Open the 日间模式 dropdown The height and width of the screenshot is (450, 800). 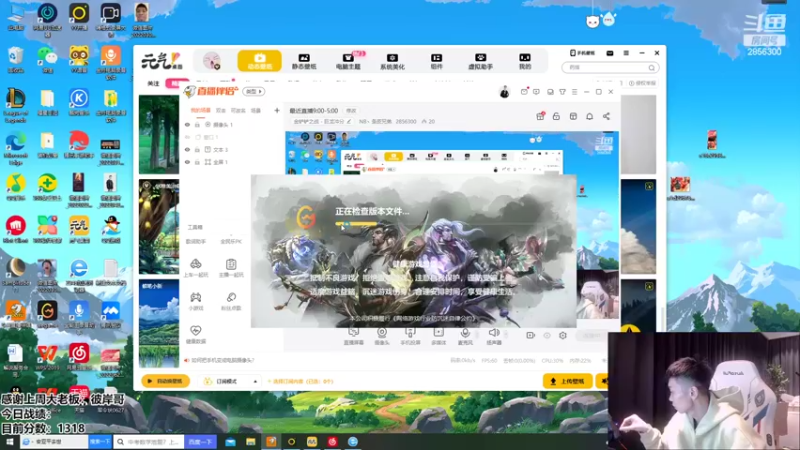(230, 381)
